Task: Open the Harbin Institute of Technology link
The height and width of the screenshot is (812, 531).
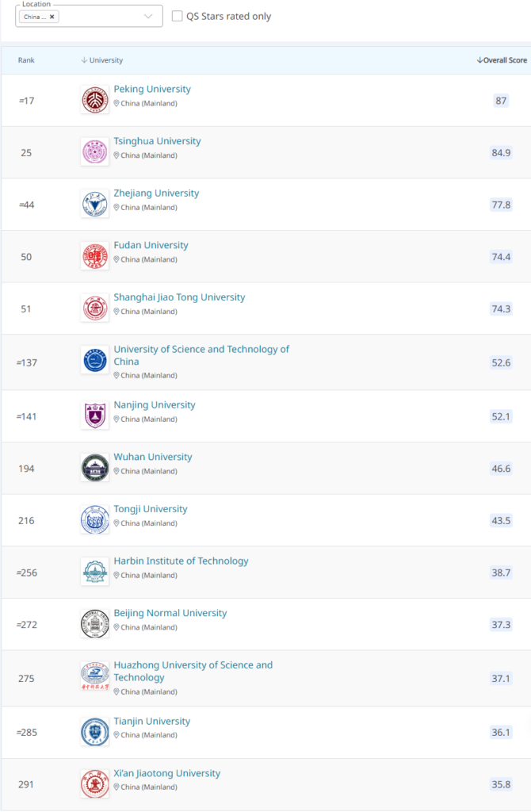Action: (x=181, y=561)
